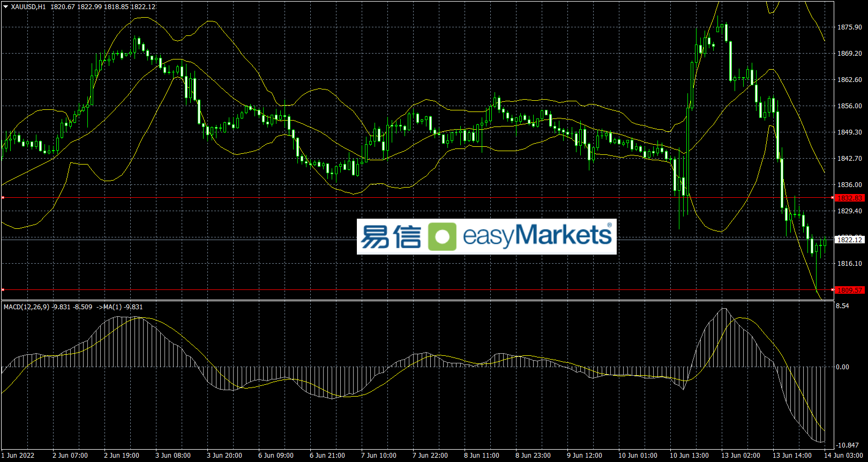The height and width of the screenshot is (462, 868).
Task: Click the XAUUSD,H1 symbol title
Action: pos(28,7)
